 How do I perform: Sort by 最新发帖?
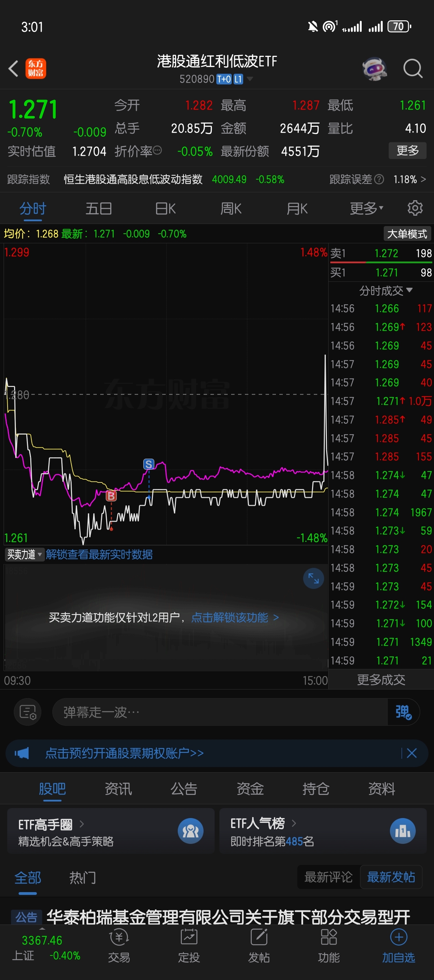point(391,877)
